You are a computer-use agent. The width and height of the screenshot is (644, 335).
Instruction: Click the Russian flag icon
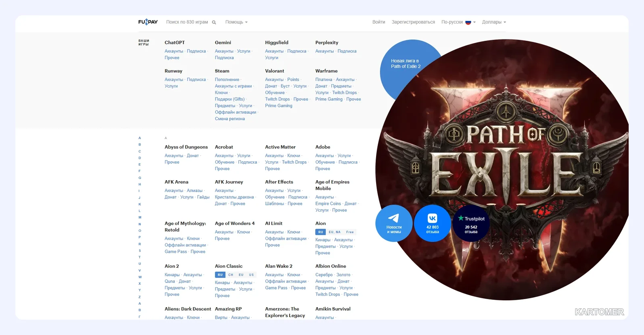468,22
